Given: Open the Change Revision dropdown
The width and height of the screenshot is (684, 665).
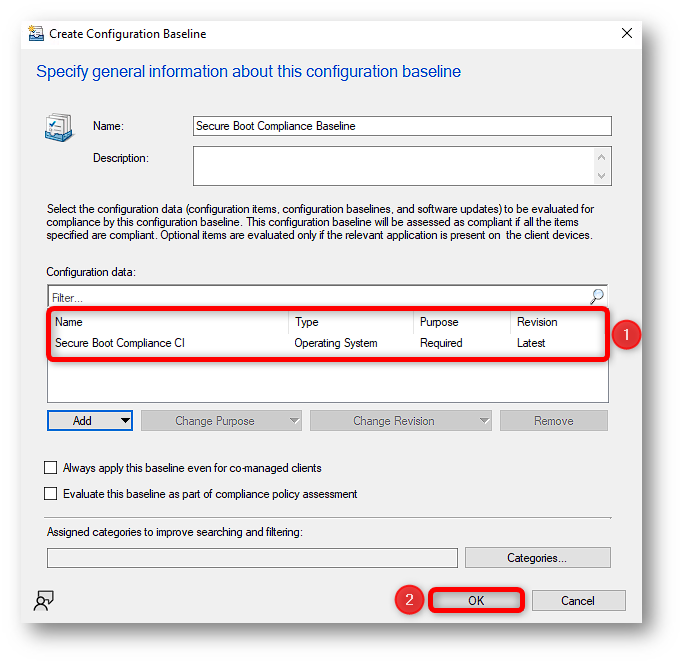Looking at the screenshot, I should click(401, 421).
